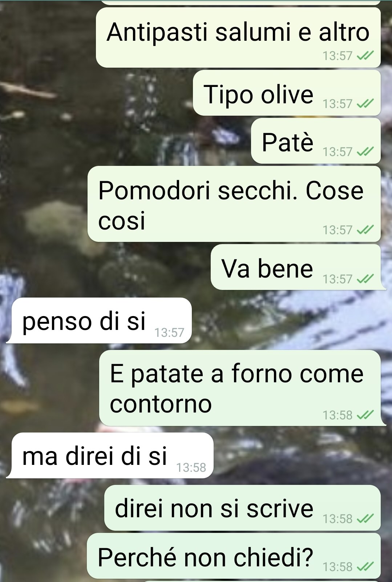392x582 pixels.
Task: Tap the double-check icon on "Antipasti salumi e altro"
Action: [365, 56]
